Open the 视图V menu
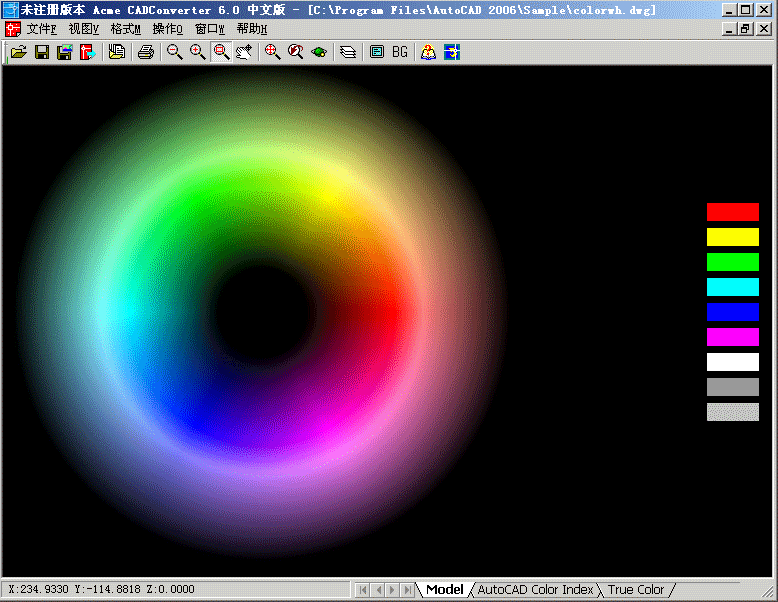This screenshot has height=602, width=778. pyautogui.click(x=84, y=29)
